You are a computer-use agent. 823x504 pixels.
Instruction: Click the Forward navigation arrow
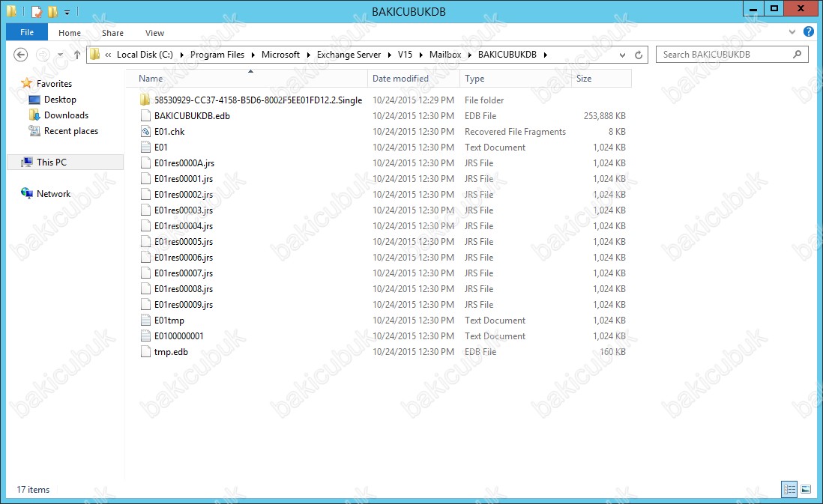43,55
